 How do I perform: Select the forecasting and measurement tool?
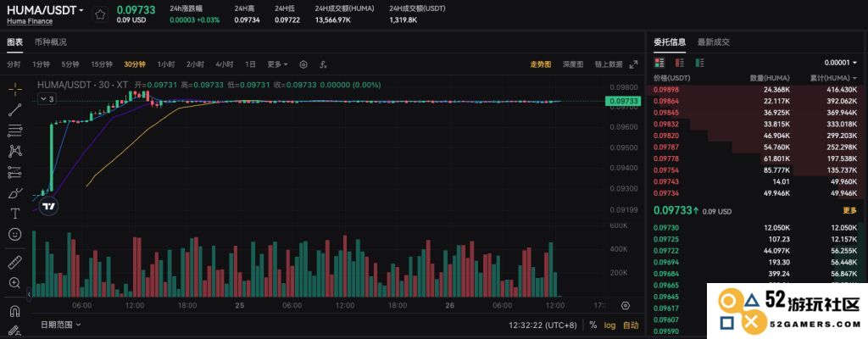[15, 172]
